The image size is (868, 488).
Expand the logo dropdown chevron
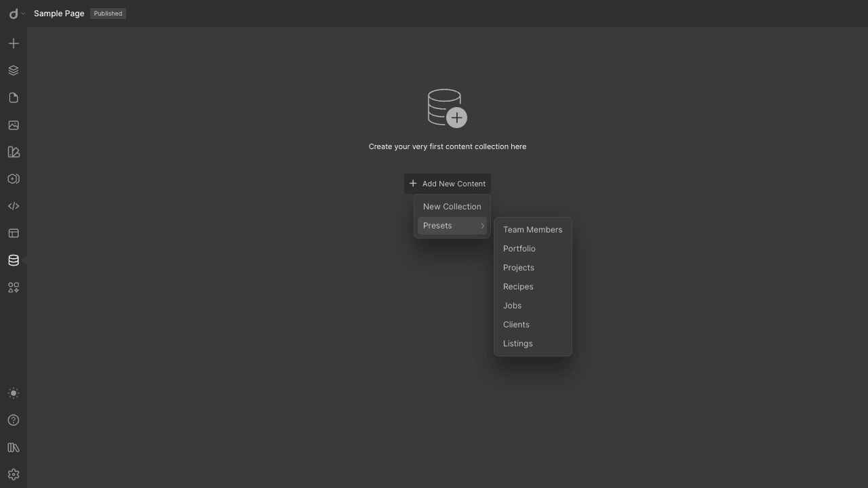[24, 14]
